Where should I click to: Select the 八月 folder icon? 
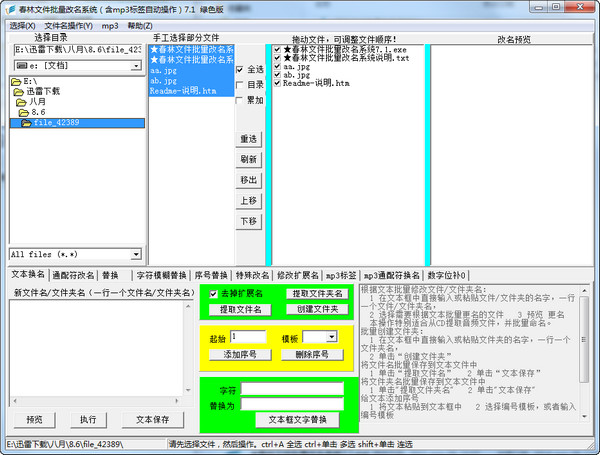(x=23, y=102)
